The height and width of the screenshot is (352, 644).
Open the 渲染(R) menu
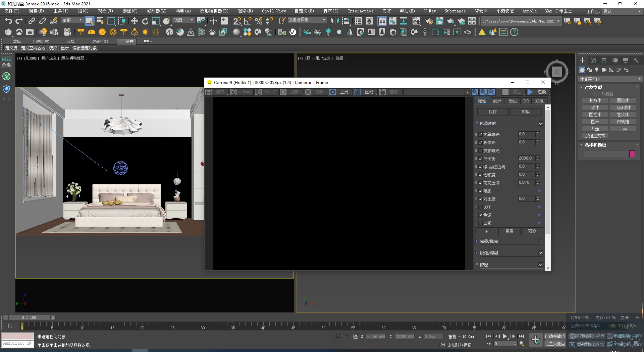tap(245, 11)
